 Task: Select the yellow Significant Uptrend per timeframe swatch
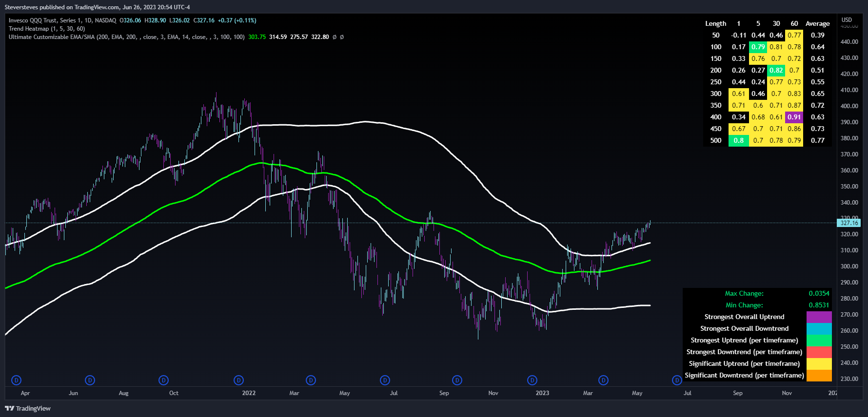pyautogui.click(x=819, y=364)
